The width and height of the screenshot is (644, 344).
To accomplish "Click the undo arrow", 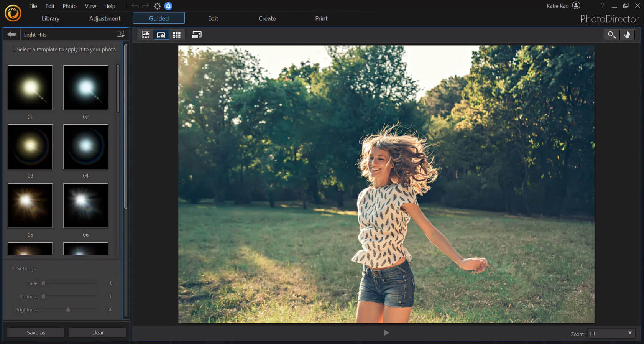I will (x=135, y=6).
